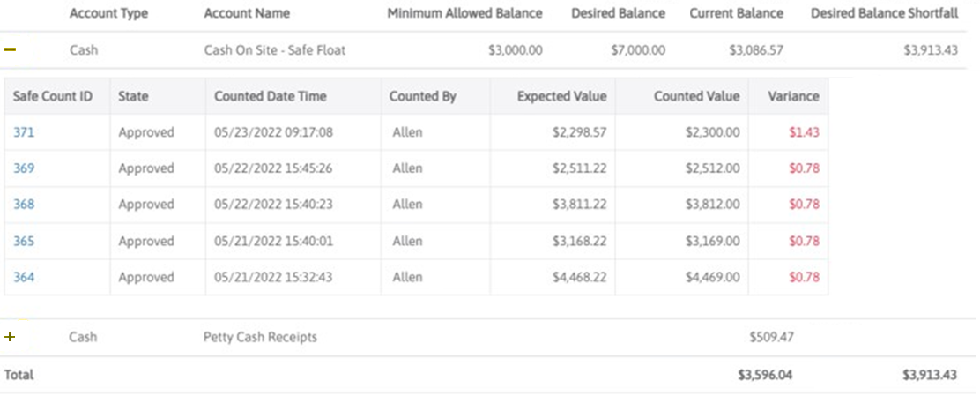Collapse the Cash On Site - Safe Float row
Viewport: 980px width, 396px height.
point(10,50)
